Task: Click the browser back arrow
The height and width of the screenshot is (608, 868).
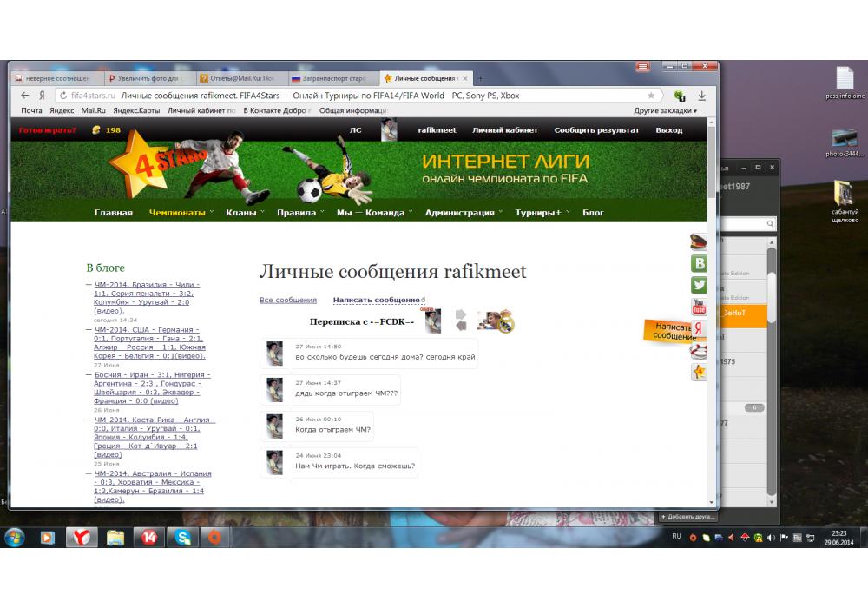Action: click(26, 96)
